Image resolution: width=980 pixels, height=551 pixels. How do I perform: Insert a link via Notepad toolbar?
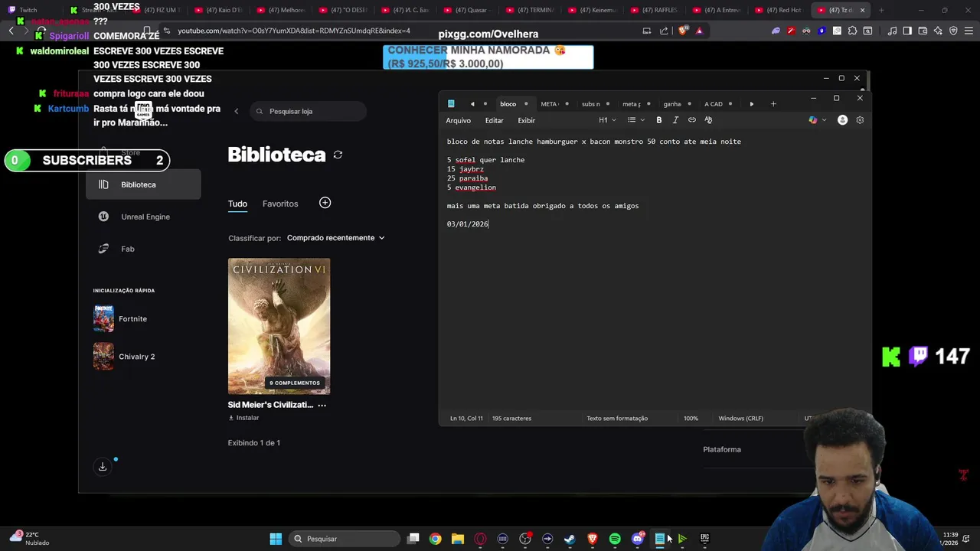[x=692, y=120]
